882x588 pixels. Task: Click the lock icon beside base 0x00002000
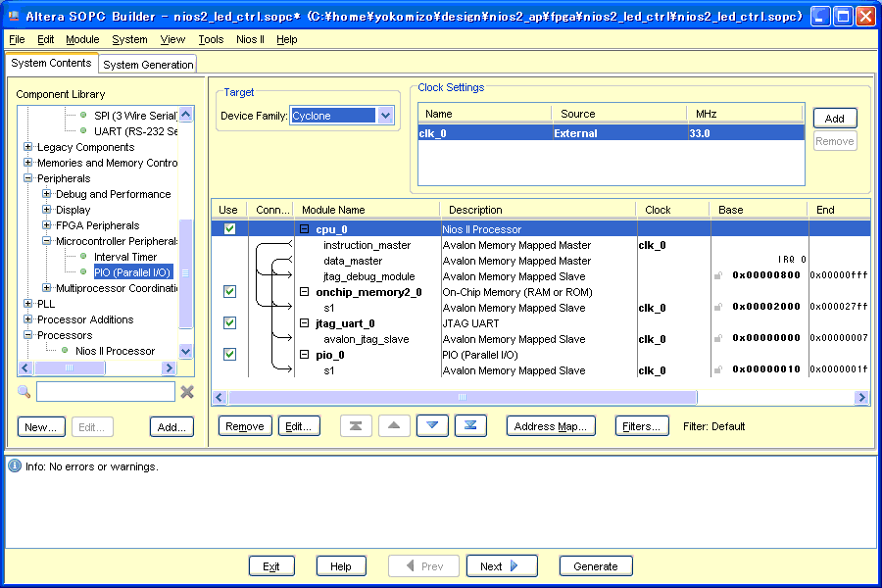[x=718, y=307]
